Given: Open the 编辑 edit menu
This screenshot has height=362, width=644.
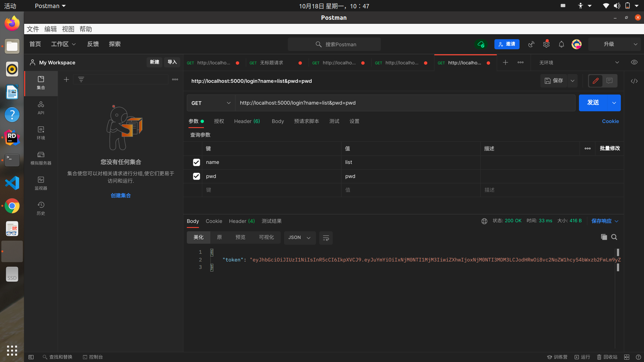Looking at the screenshot, I should click(x=51, y=29).
